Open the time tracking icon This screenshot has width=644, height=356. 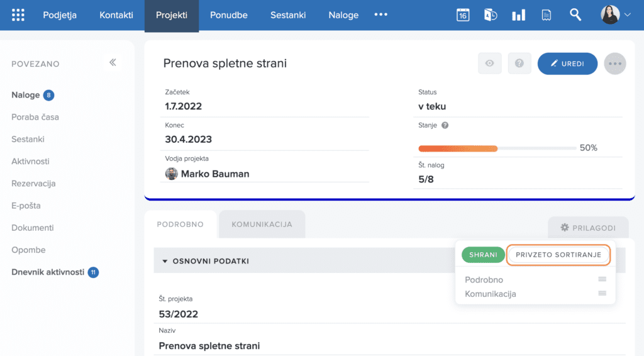tap(491, 15)
